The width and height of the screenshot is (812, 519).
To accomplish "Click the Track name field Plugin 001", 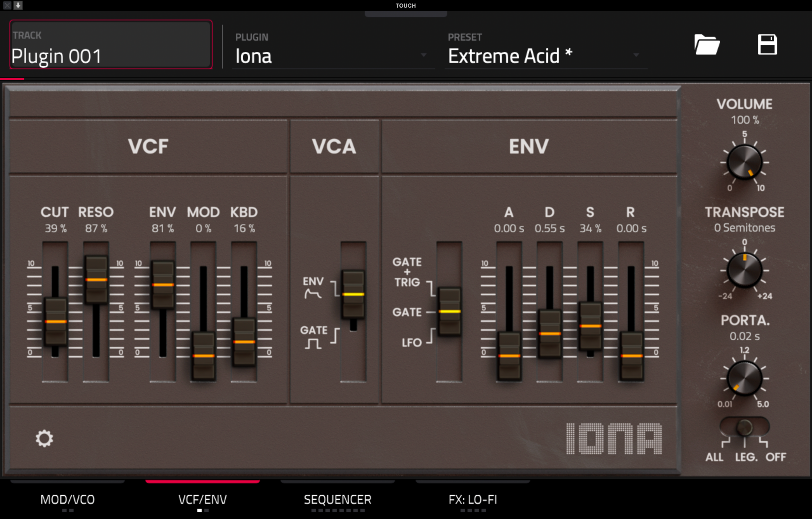I will [x=111, y=45].
